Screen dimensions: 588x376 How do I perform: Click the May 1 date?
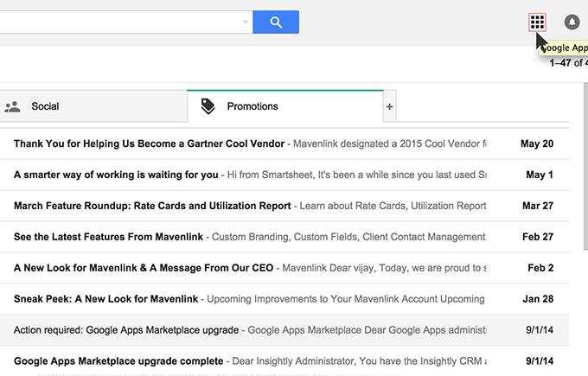(x=540, y=175)
